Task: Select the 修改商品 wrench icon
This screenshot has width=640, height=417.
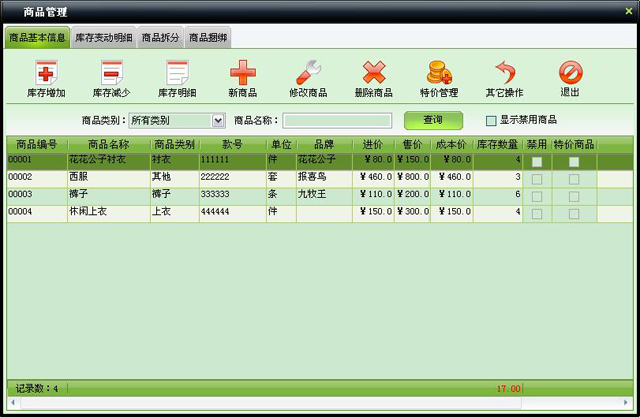Action: coord(308,74)
